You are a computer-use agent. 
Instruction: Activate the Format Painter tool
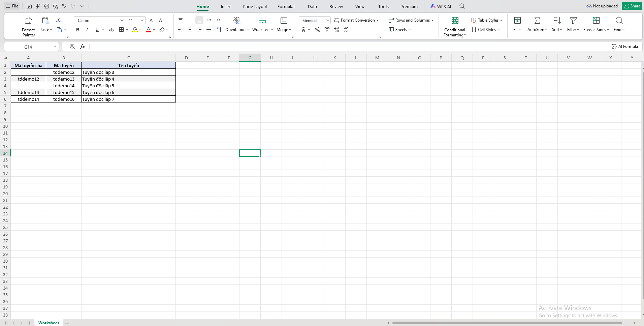pos(29,27)
